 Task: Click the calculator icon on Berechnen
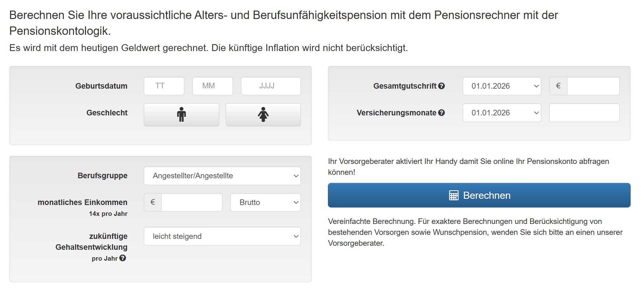pyautogui.click(x=453, y=195)
